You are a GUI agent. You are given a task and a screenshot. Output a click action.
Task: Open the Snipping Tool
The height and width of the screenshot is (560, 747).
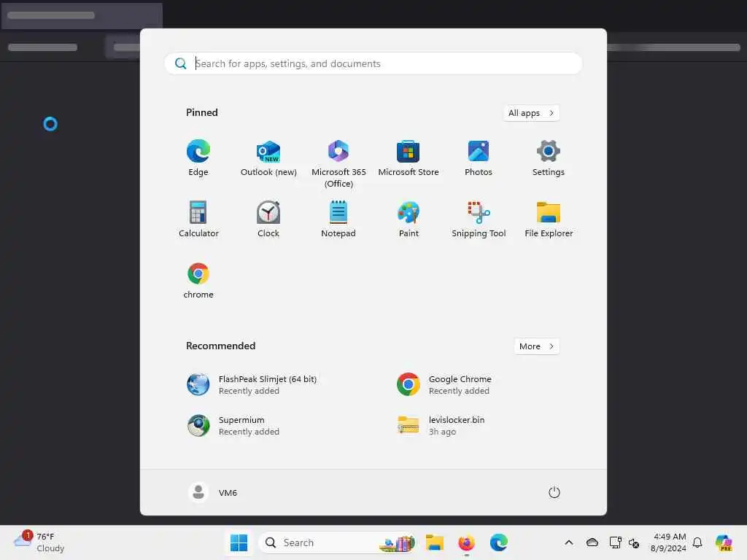479,219
